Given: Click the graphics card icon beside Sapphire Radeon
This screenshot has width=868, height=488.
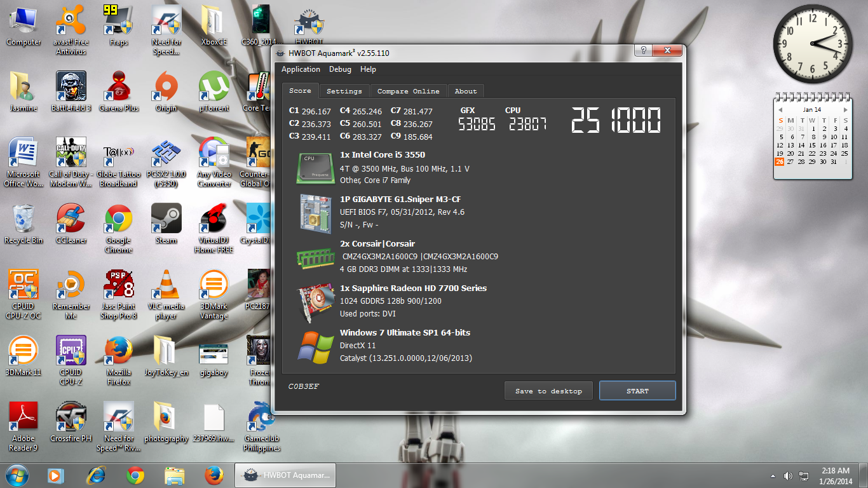Looking at the screenshot, I should [x=316, y=303].
